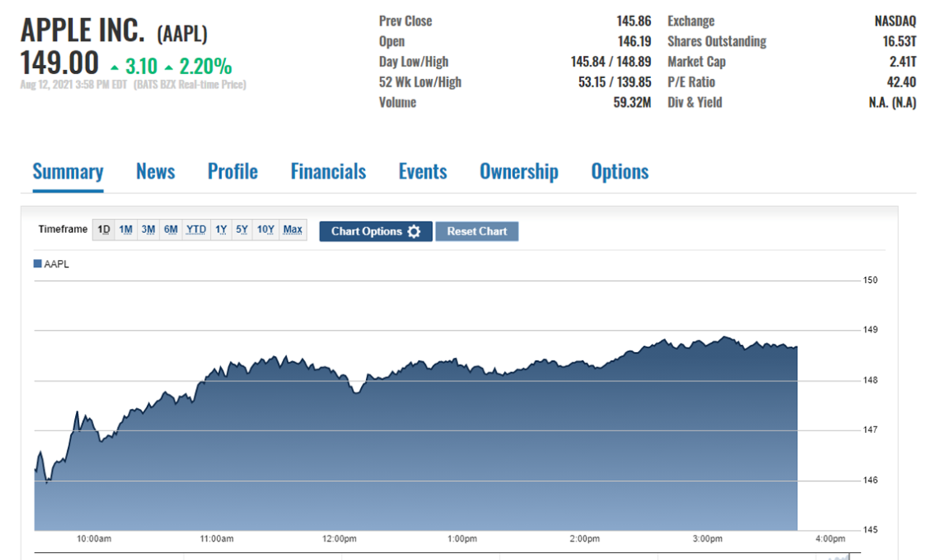The height and width of the screenshot is (560, 948).
Task: Click the Prev Close value 145.86
Action: [x=634, y=21]
